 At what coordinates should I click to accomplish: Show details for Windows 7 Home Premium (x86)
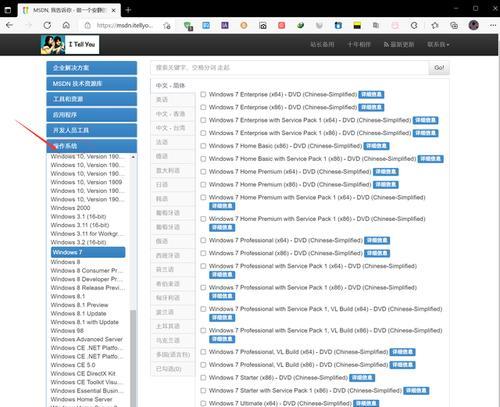coord(386,185)
